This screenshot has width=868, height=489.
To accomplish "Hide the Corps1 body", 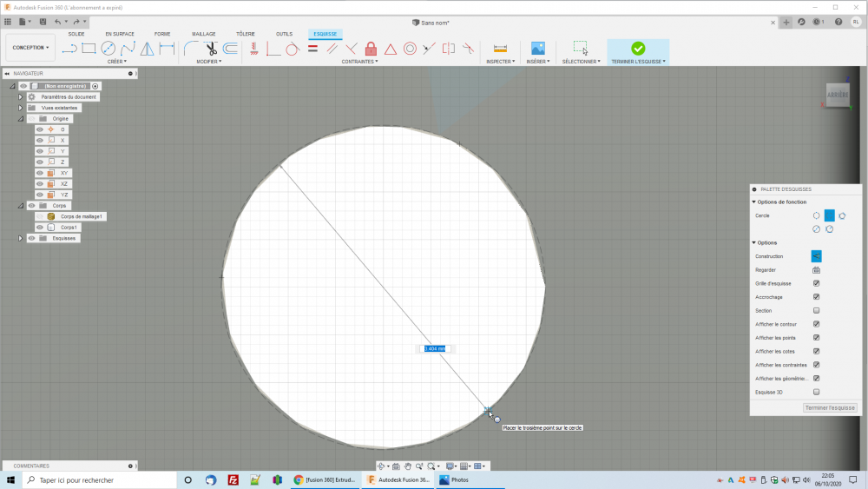I will tap(39, 227).
